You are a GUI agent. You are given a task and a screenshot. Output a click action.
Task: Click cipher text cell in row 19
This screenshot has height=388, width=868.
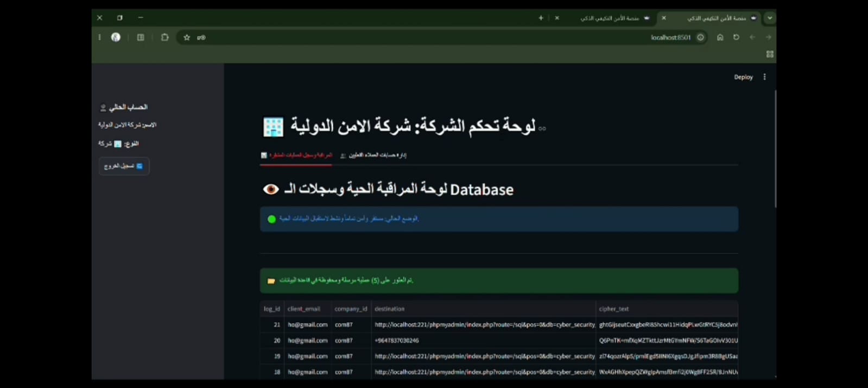pos(667,356)
